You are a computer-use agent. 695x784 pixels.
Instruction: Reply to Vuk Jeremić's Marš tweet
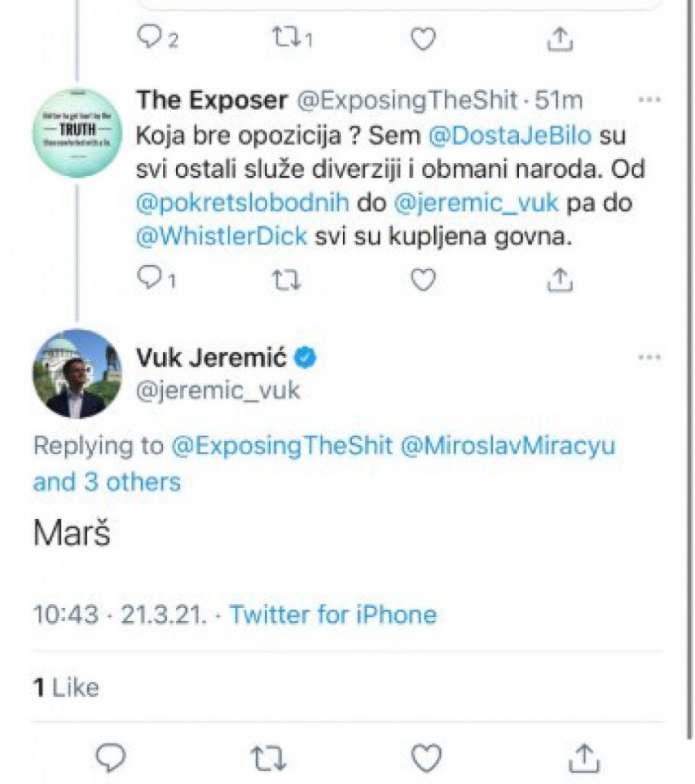pos(114,757)
